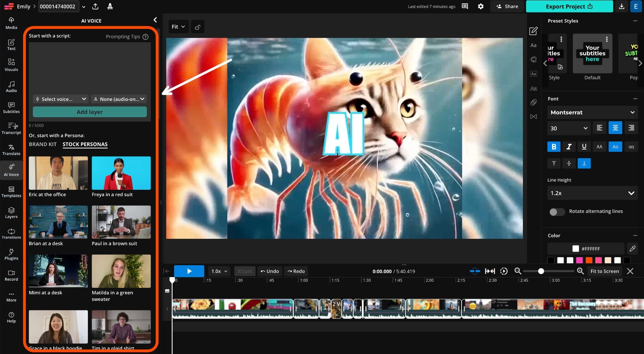The height and width of the screenshot is (354, 644).
Task: Select the STOCK PERSONAS tab
Action: point(85,144)
